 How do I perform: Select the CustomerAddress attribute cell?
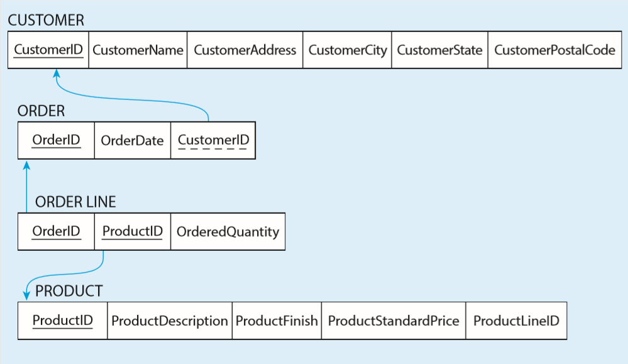[245, 50]
